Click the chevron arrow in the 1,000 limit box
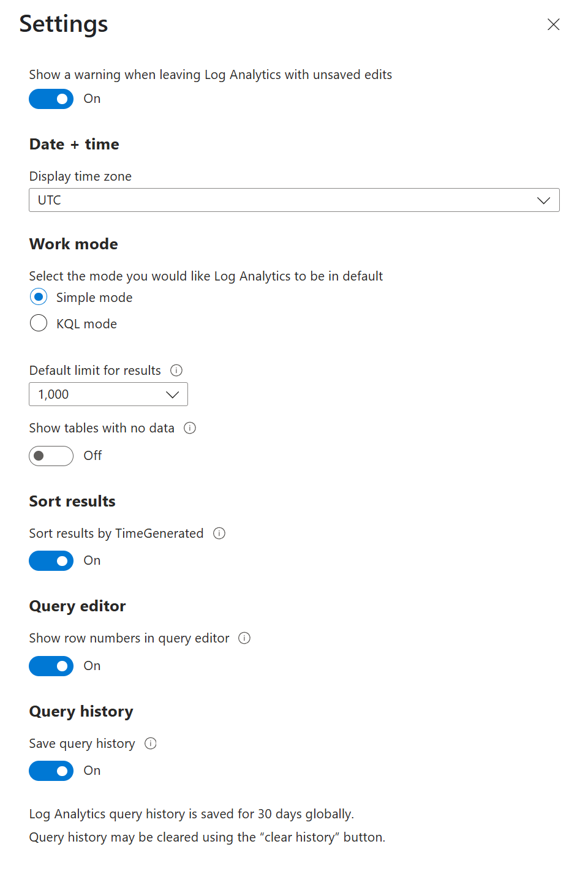Viewport: 588px width, 882px height. pyautogui.click(x=173, y=394)
